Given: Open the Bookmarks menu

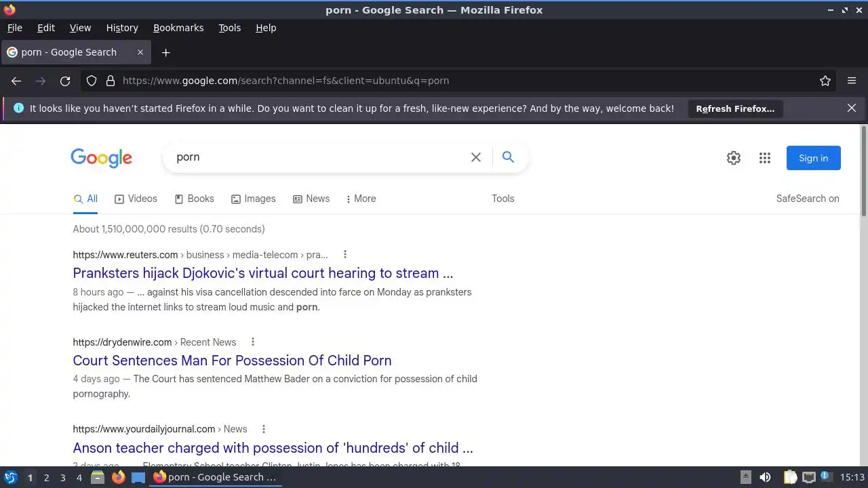Looking at the screenshot, I should 178,28.
